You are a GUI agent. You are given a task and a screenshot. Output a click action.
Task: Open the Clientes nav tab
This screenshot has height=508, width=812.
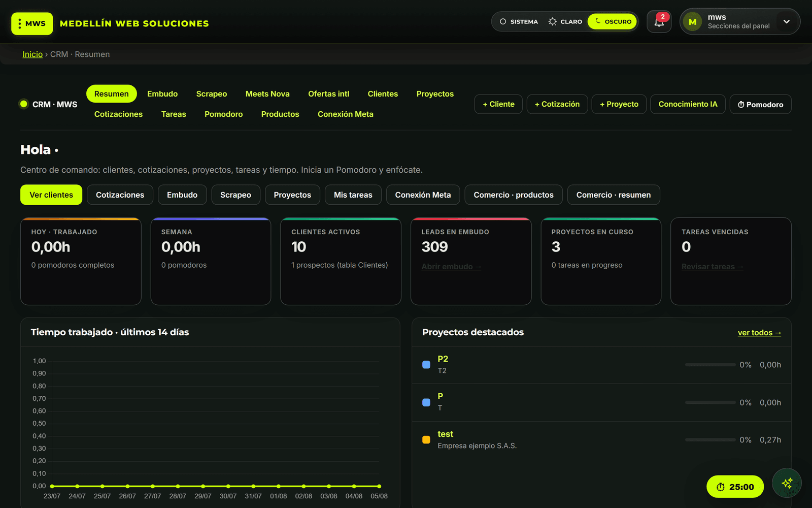pyautogui.click(x=383, y=94)
